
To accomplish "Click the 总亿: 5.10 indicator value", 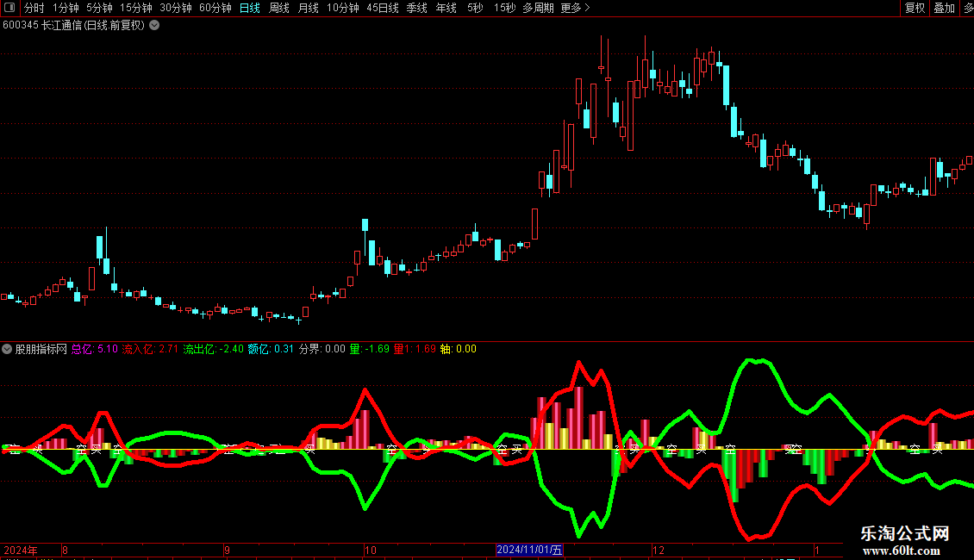I will tap(95, 349).
